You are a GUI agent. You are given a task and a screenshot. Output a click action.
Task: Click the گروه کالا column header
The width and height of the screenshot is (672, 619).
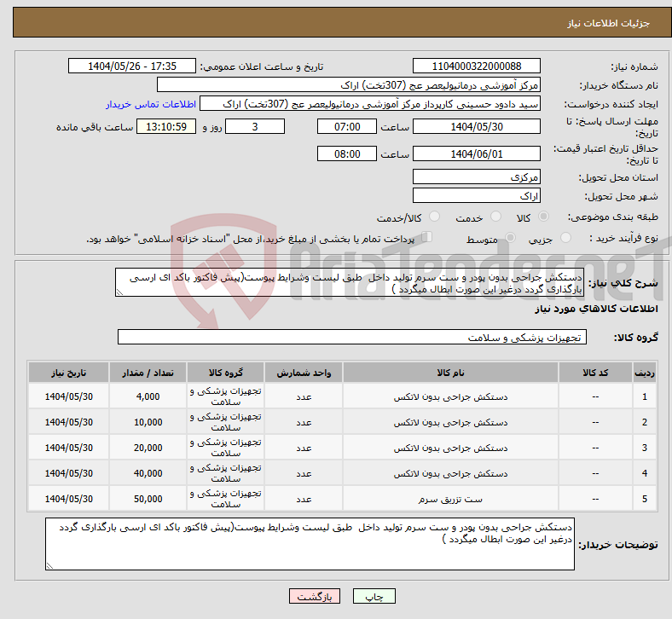click(225, 373)
